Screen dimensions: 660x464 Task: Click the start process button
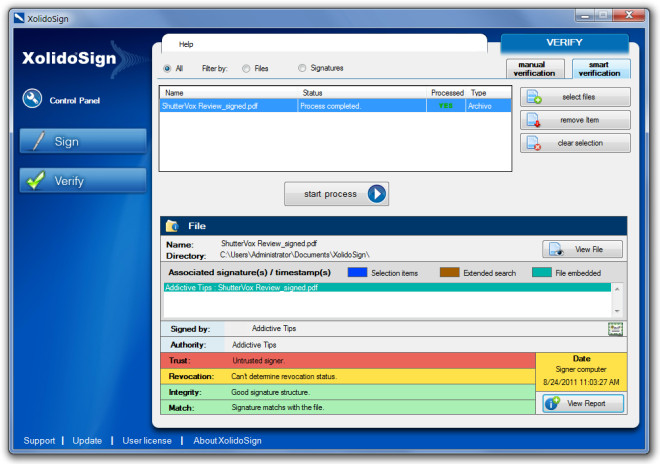336,194
